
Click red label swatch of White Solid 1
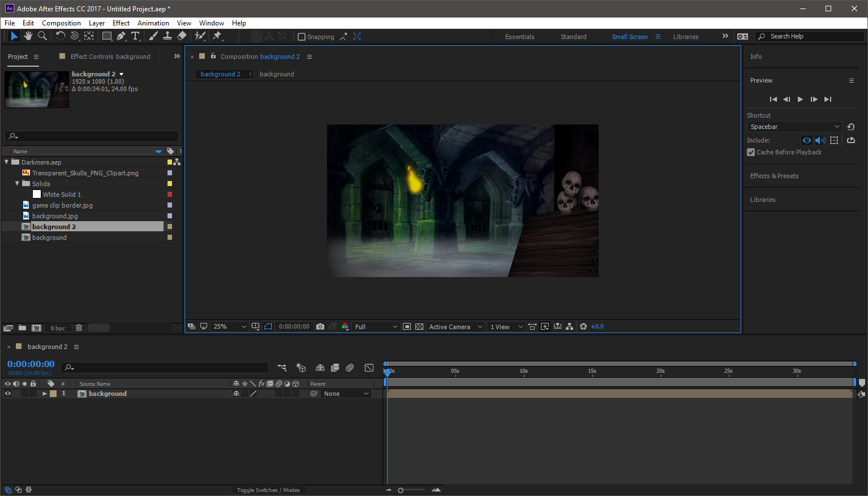tap(169, 195)
